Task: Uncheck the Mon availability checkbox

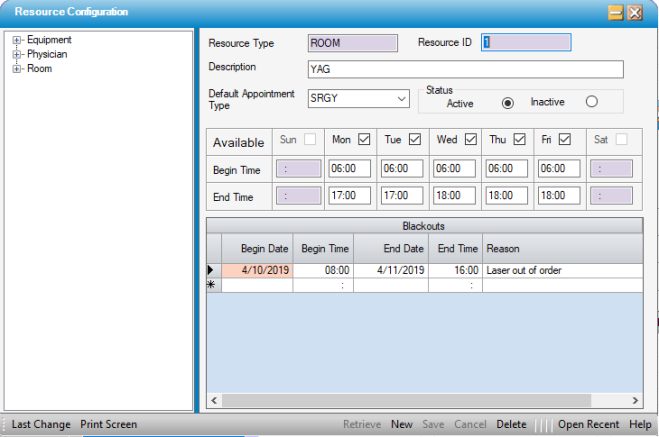Action: click(x=364, y=140)
